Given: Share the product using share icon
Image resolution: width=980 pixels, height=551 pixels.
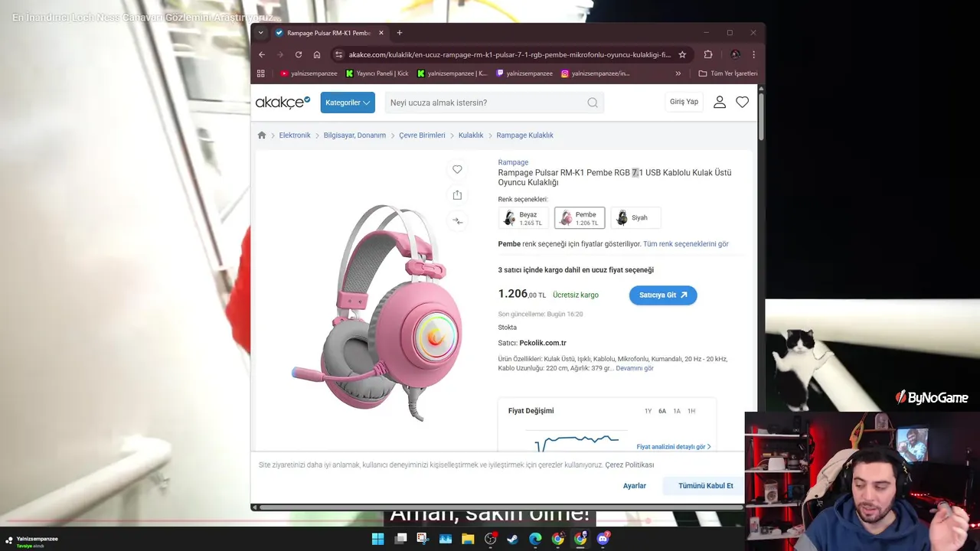Looking at the screenshot, I should pos(457,195).
